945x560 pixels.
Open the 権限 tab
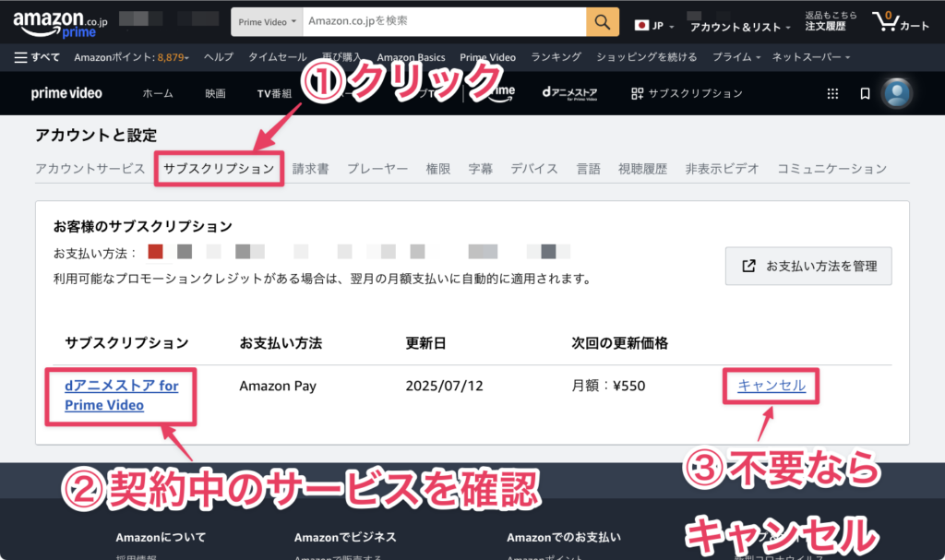coord(438,169)
